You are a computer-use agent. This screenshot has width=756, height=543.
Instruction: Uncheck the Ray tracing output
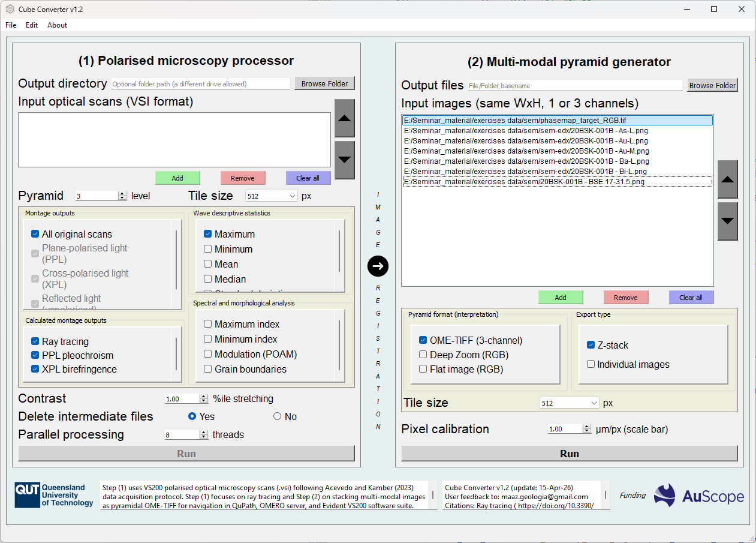(35, 341)
